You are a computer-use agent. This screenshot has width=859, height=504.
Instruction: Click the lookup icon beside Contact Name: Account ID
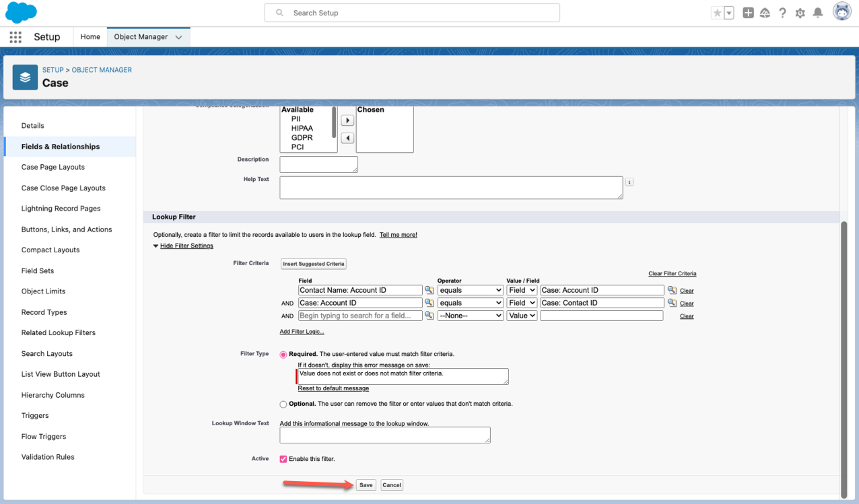click(x=429, y=290)
